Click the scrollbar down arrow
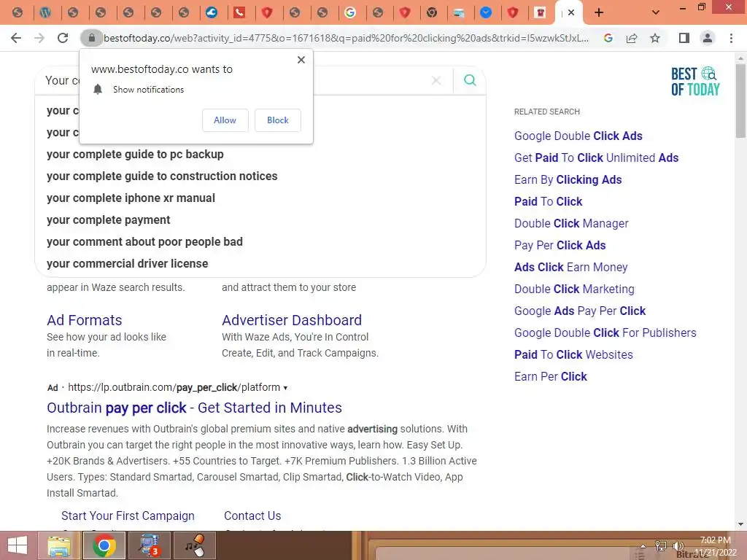Viewport: 747px width, 560px height. [x=740, y=524]
